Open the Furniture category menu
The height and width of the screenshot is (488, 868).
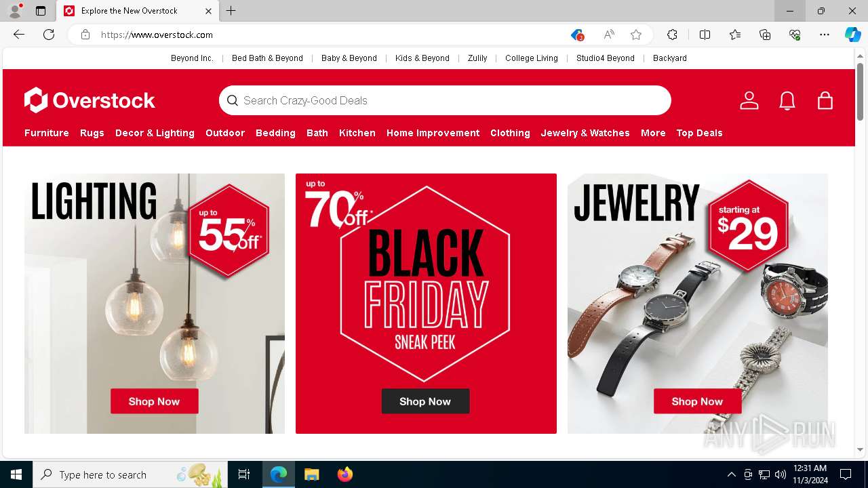(47, 133)
